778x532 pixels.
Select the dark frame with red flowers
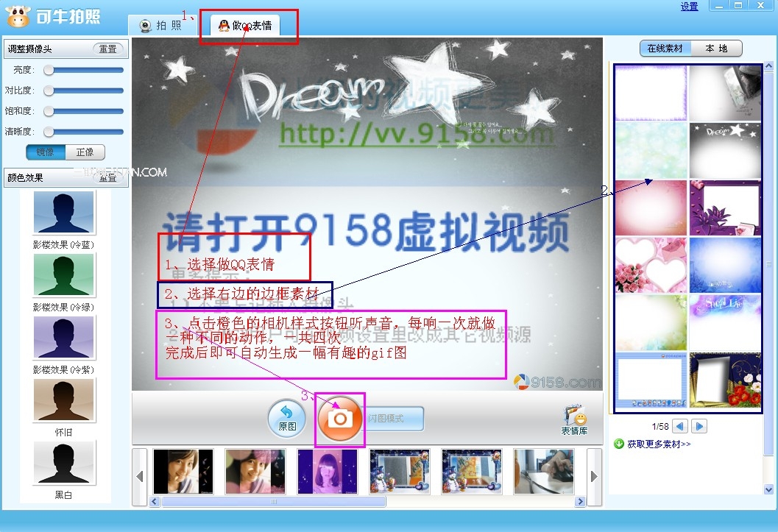point(725,380)
